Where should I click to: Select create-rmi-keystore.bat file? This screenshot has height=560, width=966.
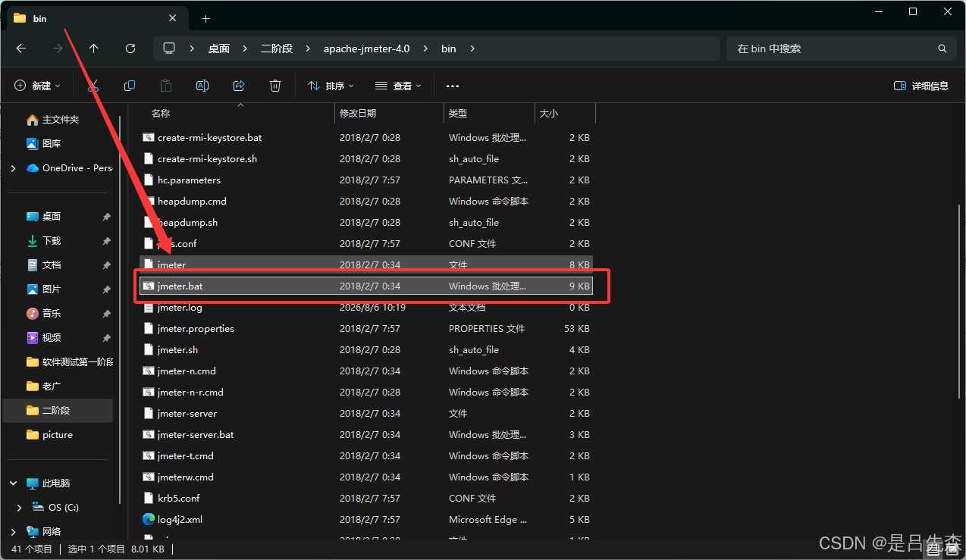tap(366, 138)
